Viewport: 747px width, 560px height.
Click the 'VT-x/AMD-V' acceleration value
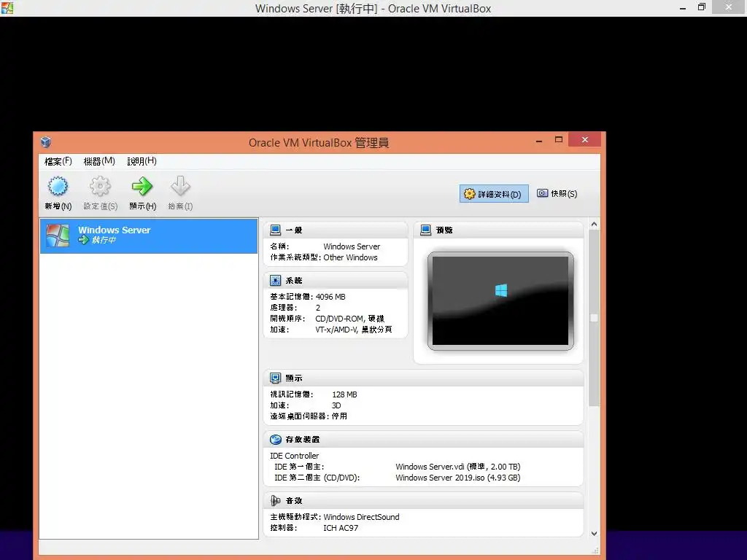point(336,330)
